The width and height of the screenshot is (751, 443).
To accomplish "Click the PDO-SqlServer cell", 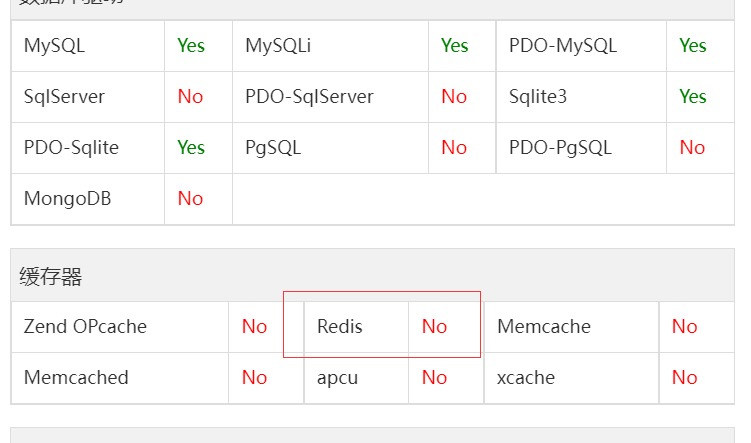I will [x=330, y=97].
